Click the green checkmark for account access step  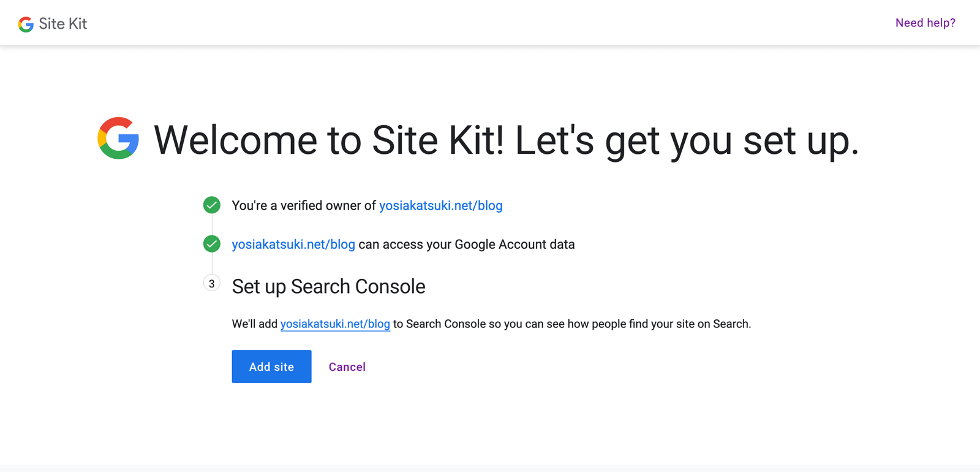point(212,244)
